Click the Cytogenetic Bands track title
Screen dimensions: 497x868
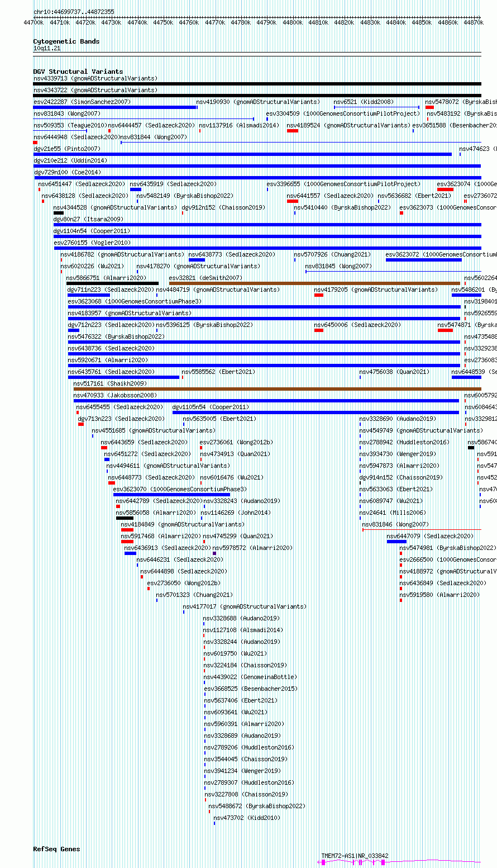point(66,41)
